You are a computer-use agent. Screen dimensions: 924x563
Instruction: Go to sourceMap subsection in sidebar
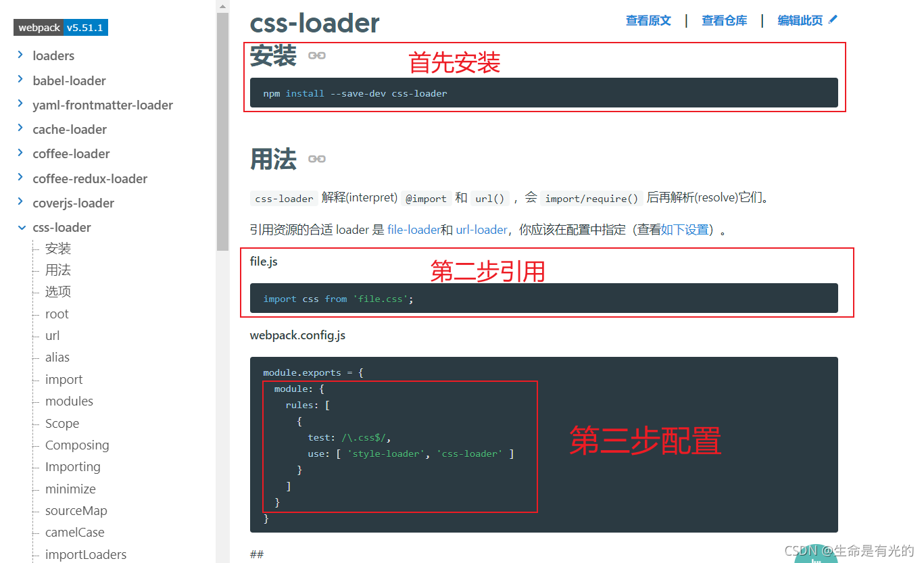(76, 511)
